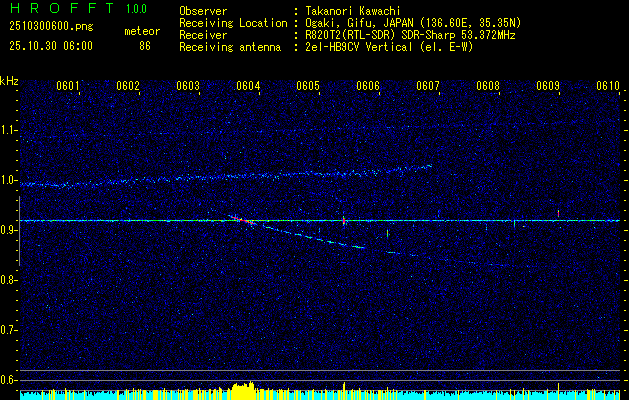This screenshot has height=400, width=629.
Task: Click the 0.6 frequency axis label
Action: point(9,380)
